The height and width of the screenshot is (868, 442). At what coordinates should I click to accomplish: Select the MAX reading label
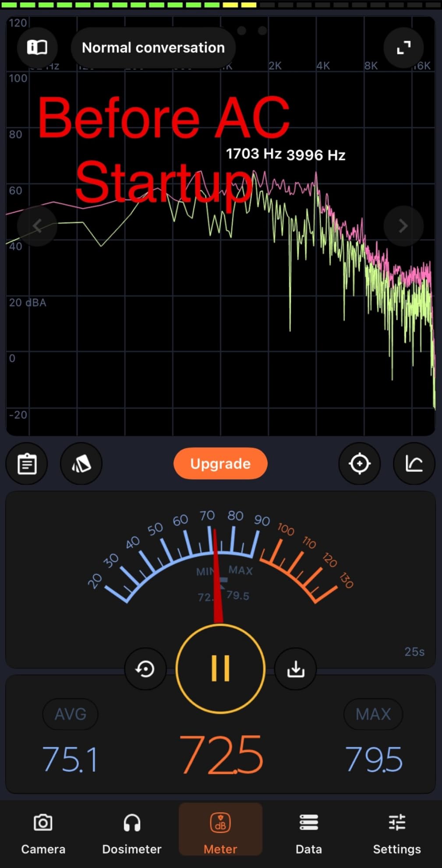coord(373,714)
